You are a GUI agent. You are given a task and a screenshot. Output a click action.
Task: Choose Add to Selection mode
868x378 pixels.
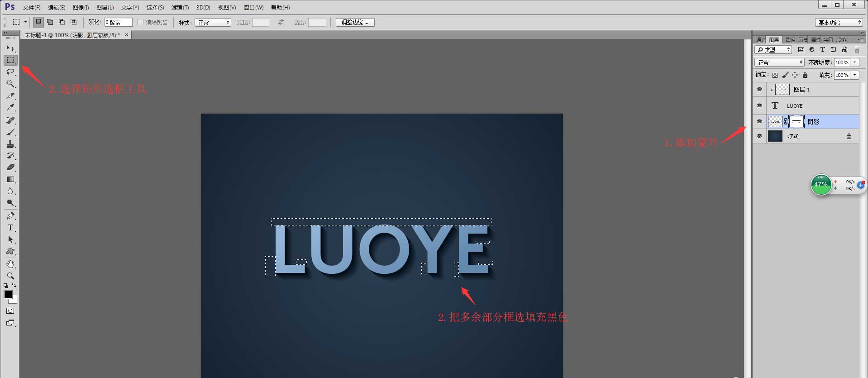point(50,22)
